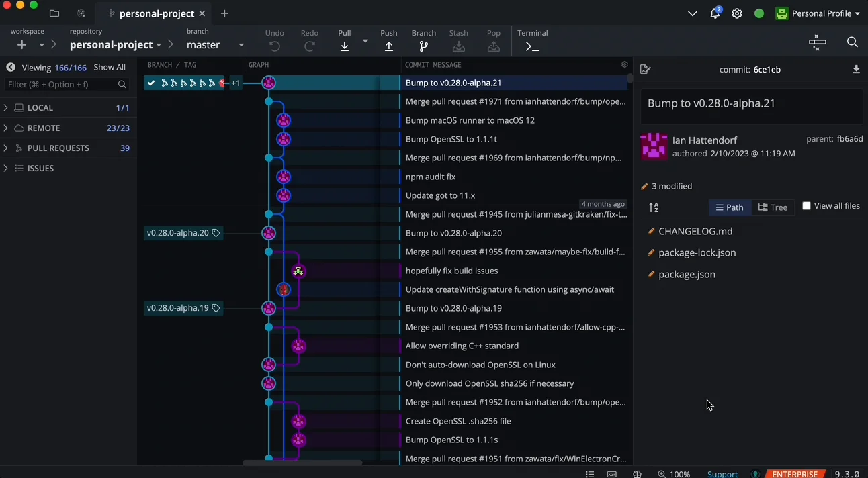Switch file view to Tree
This screenshot has width=868, height=478.
tap(773, 207)
